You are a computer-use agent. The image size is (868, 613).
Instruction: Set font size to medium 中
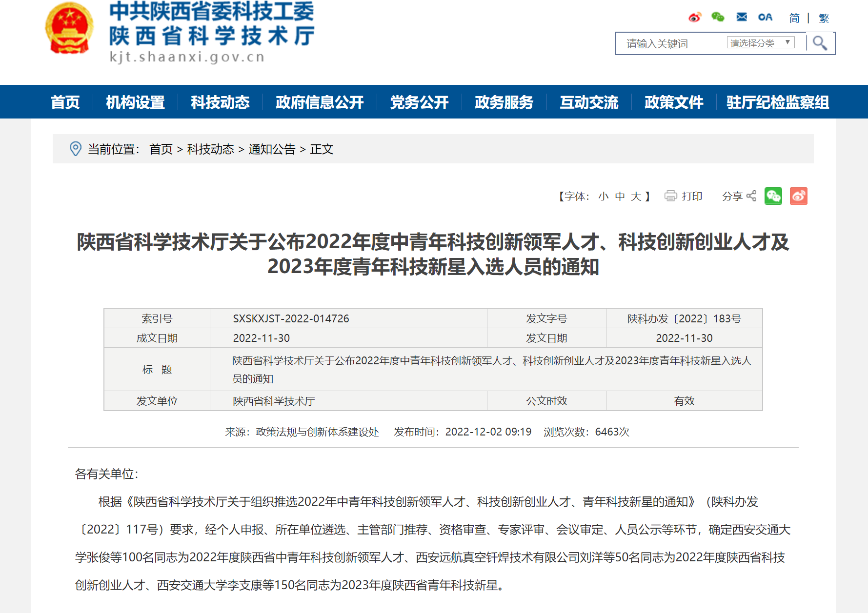point(620,196)
